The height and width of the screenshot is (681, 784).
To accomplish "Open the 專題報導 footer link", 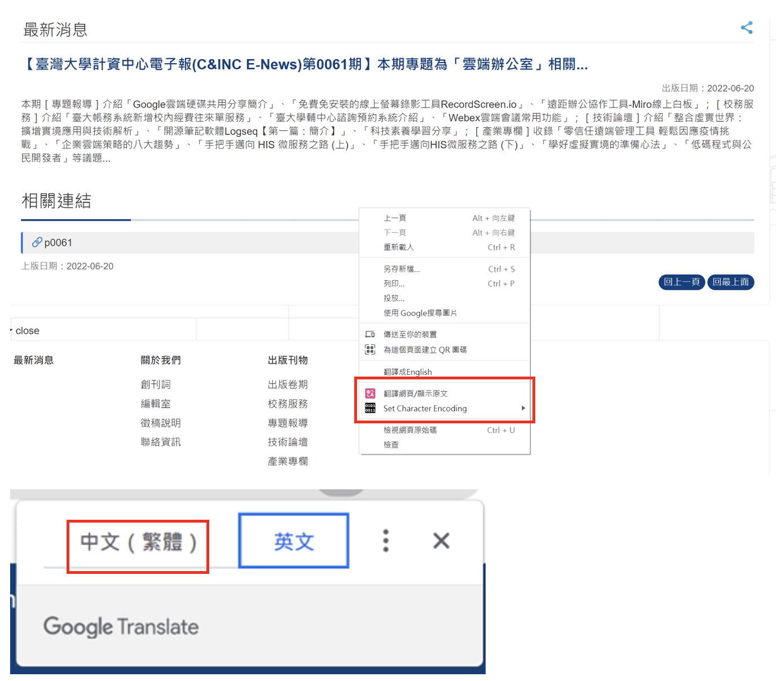I will [x=288, y=423].
